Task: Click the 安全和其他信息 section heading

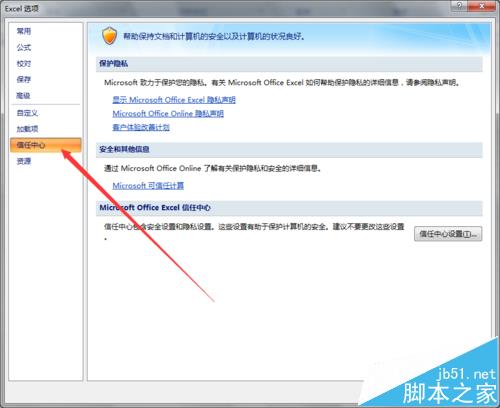Action: 124,149
